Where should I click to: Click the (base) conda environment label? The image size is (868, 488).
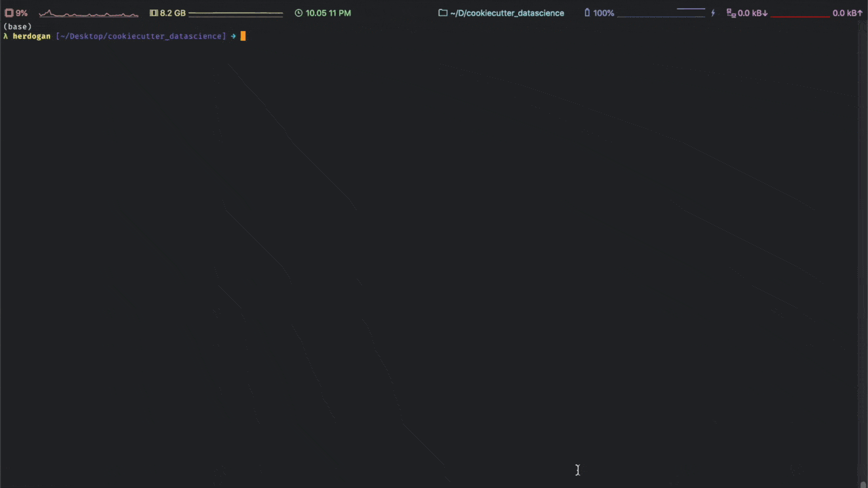click(x=18, y=26)
